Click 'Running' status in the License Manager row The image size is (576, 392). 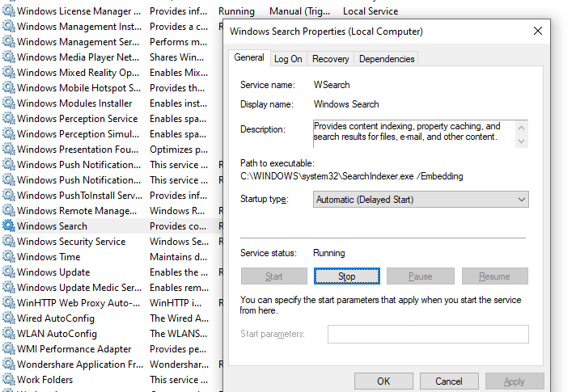(x=236, y=11)
